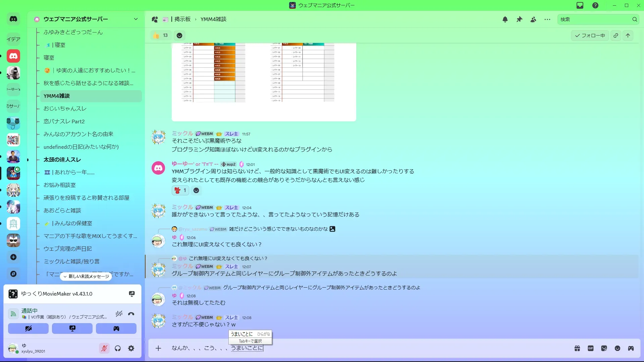This screenshot has height=362, width=644.
Task: Copy thread link with chain icon
Action: click(x=616, y=36)
